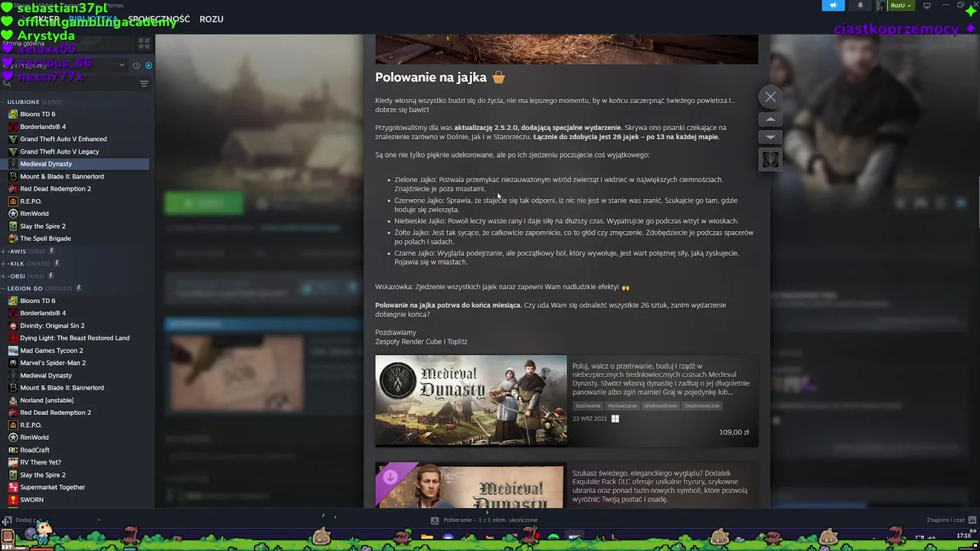Click purple download badge on DLC card
This screenshot has height=551, width=980.
coord(390,477)
